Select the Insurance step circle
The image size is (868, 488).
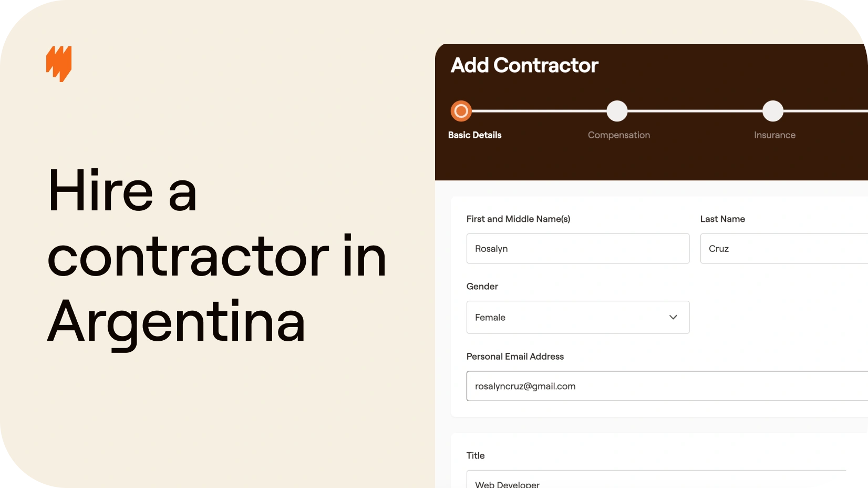(773, 111)
